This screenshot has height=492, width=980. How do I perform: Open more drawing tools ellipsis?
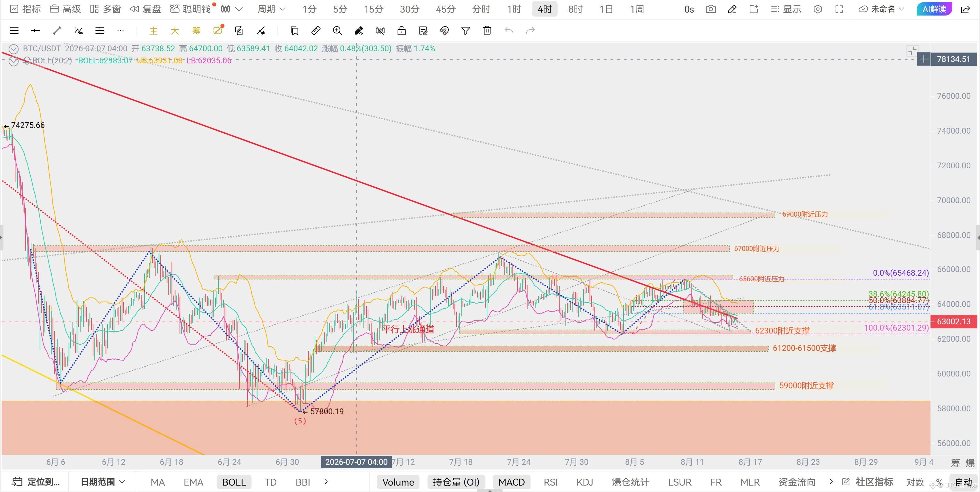tap(121, 31)
